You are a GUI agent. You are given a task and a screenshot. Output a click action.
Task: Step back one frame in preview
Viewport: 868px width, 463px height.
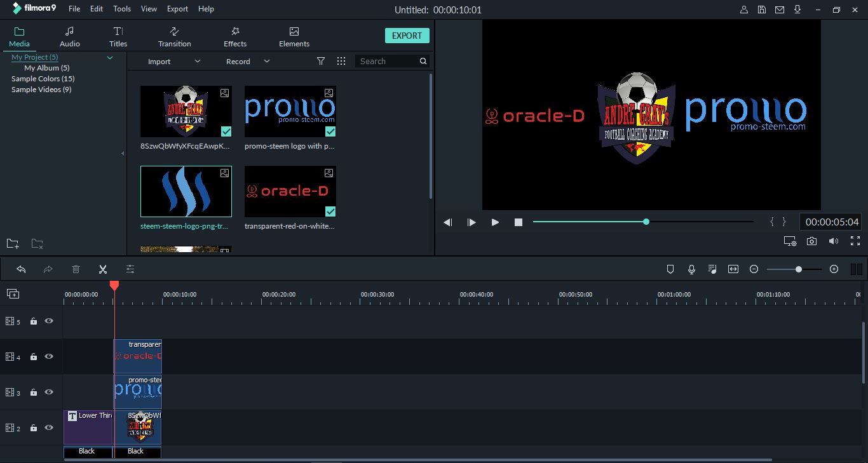(x=448, y=222)
